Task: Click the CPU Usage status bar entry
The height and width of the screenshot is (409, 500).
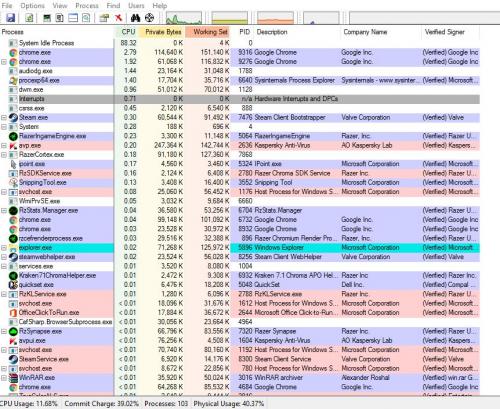Action: pos(29,404)
